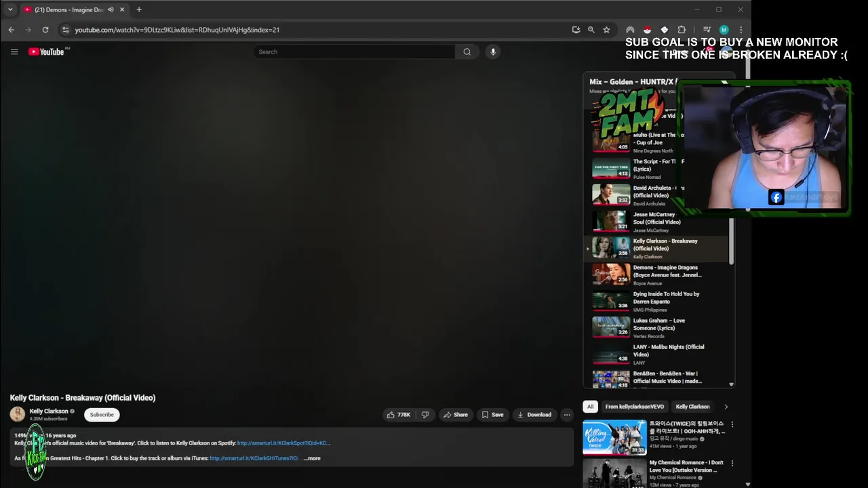
Task: Click the playlist scroll down arrow
Action: point(731,384)
